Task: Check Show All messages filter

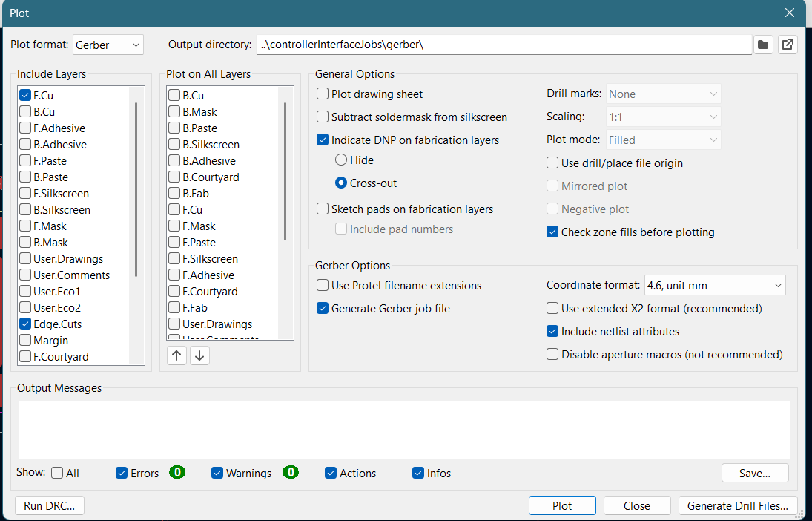Action: click(x=58, y=473)
